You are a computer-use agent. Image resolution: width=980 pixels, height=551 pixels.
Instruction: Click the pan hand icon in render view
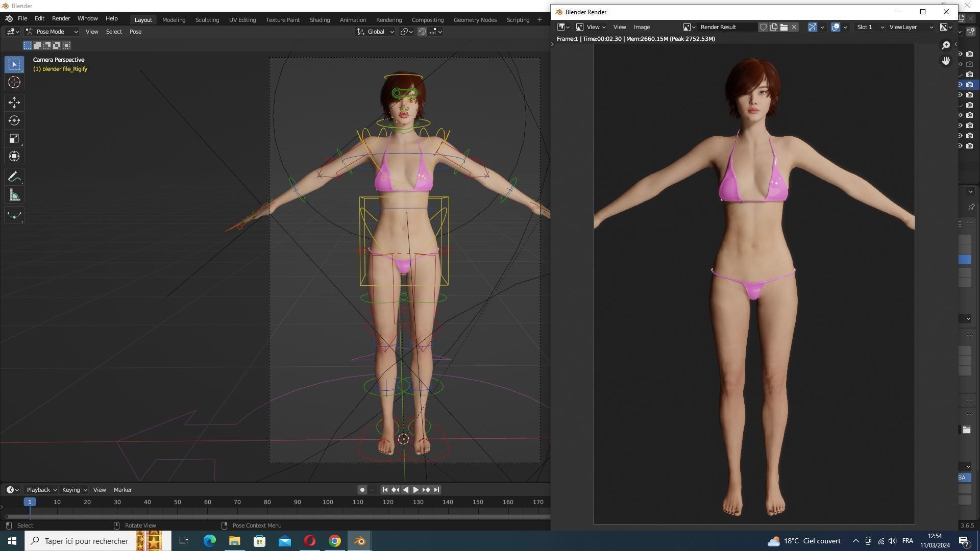pos(945,61)
